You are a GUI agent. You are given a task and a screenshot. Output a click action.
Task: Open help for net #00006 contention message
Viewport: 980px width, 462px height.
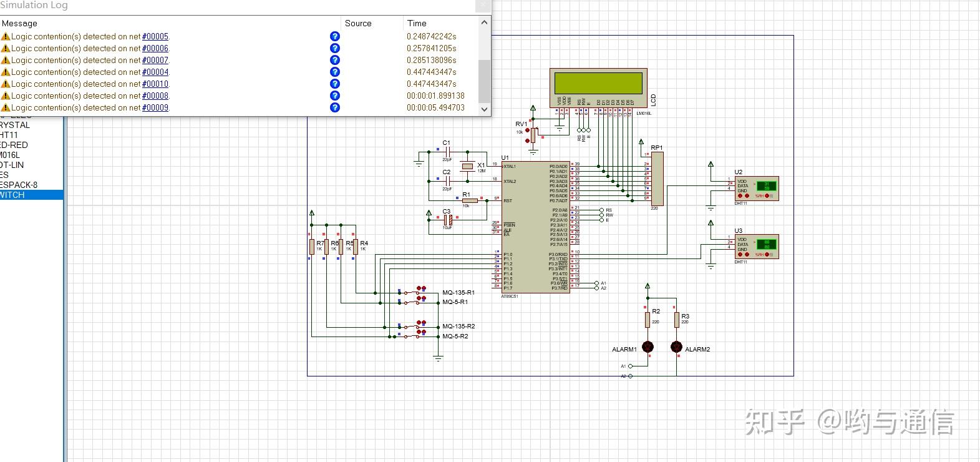click(x=335, y=48)
